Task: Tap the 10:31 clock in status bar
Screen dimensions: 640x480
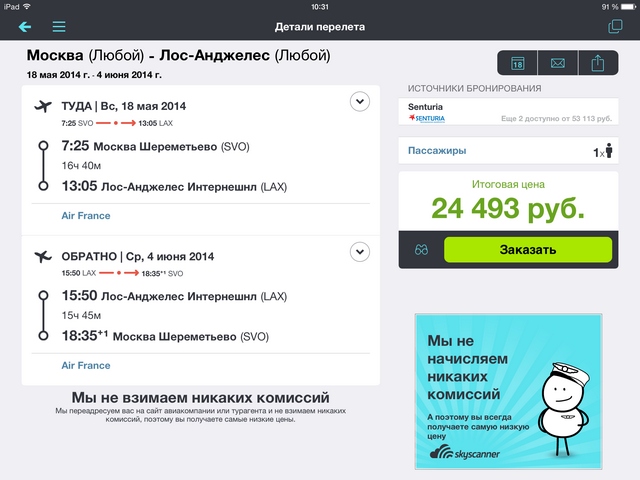Action: [x=320, y=7]
